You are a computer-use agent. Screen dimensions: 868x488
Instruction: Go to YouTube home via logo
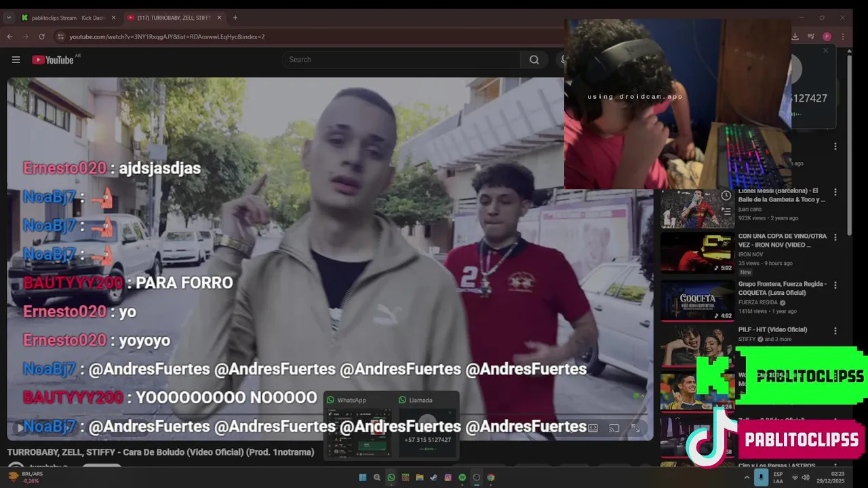pos(52,60)
